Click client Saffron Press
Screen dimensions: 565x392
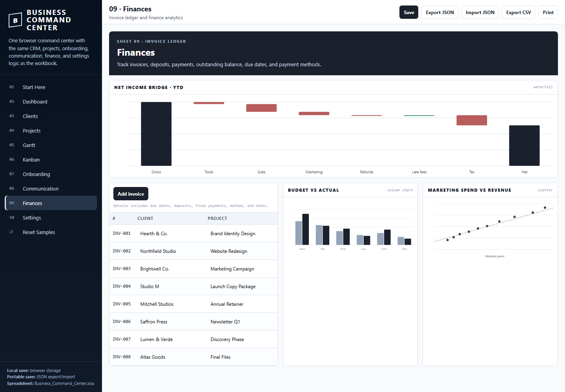tap(153, 321)
